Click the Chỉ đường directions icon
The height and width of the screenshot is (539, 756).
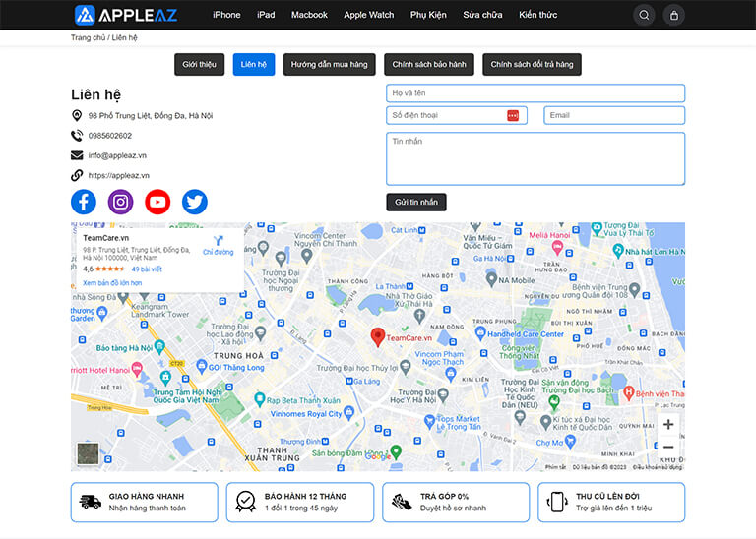218,240
